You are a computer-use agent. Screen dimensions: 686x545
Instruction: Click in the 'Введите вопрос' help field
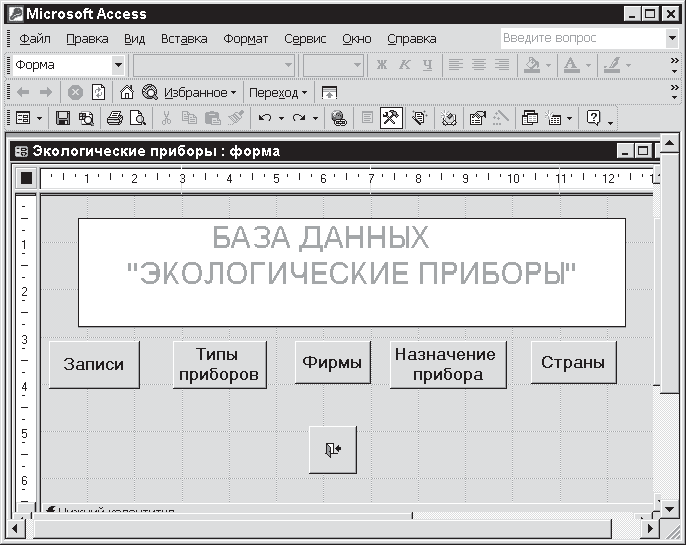[580, 38]
